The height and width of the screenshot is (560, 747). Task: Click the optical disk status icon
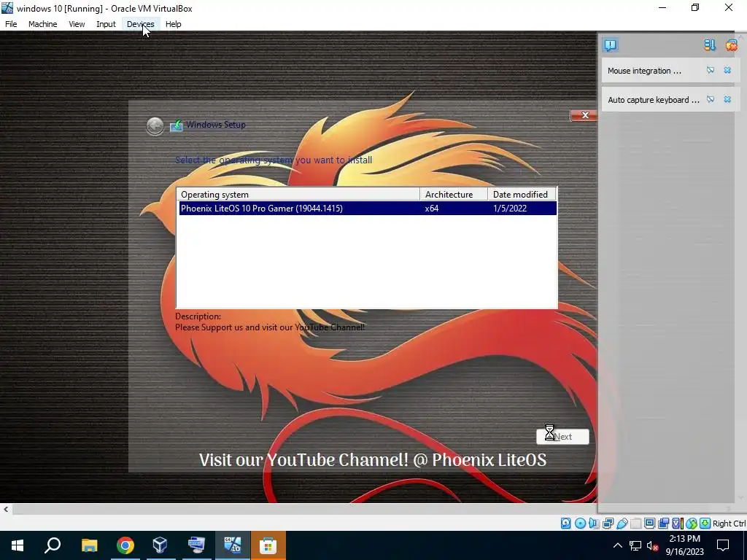(x=580, y=524)
